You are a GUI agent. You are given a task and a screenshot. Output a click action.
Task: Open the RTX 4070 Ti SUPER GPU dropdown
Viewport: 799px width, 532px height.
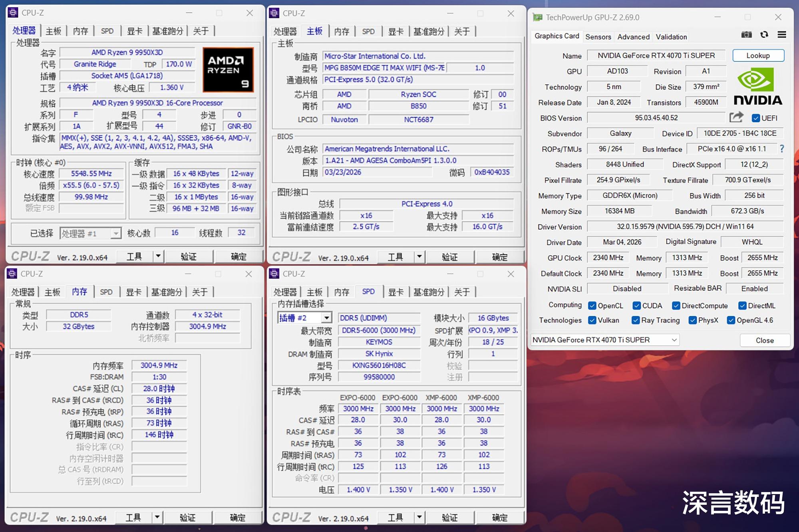[x=674, y=340]
